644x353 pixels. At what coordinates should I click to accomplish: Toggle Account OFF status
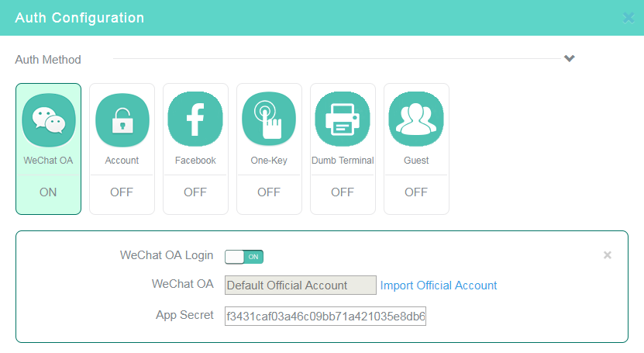[122, 192]
